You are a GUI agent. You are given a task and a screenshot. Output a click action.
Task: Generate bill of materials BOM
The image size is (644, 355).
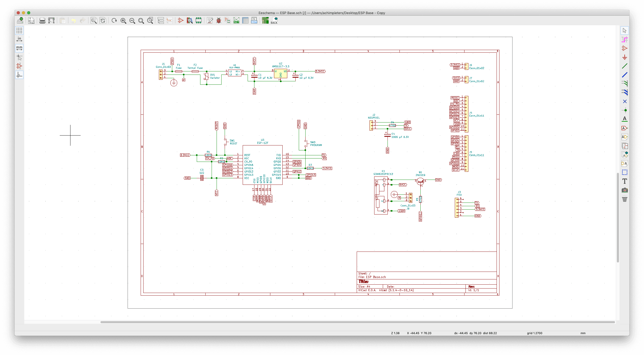point(254,20)
